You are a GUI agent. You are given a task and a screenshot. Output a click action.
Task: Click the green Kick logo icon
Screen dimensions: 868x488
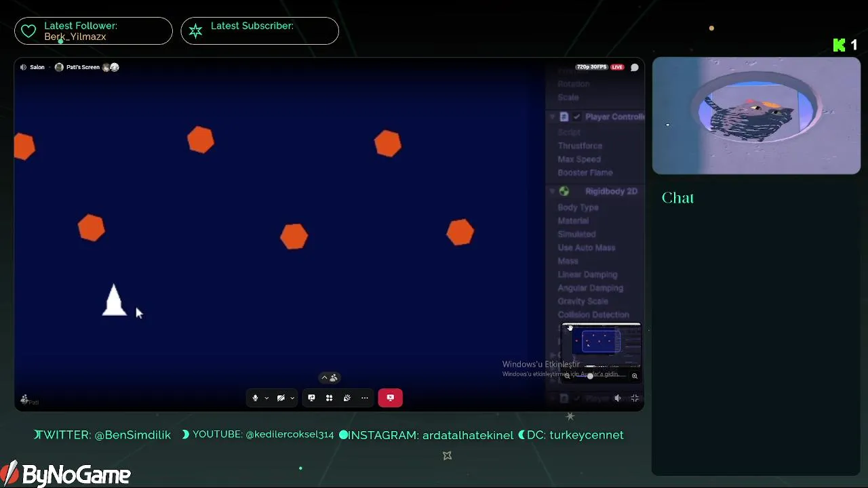tap(840, 45)
